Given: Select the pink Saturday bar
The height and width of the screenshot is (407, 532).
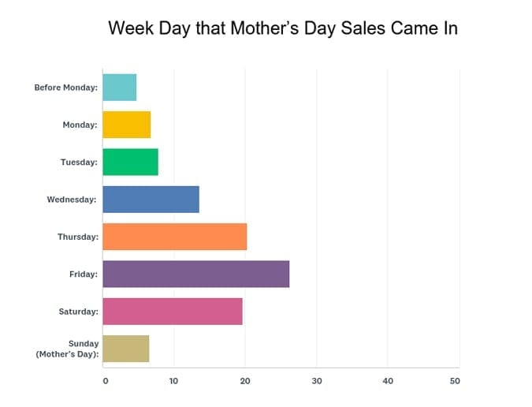Looking at the screenshot, I should coord(172,312).
